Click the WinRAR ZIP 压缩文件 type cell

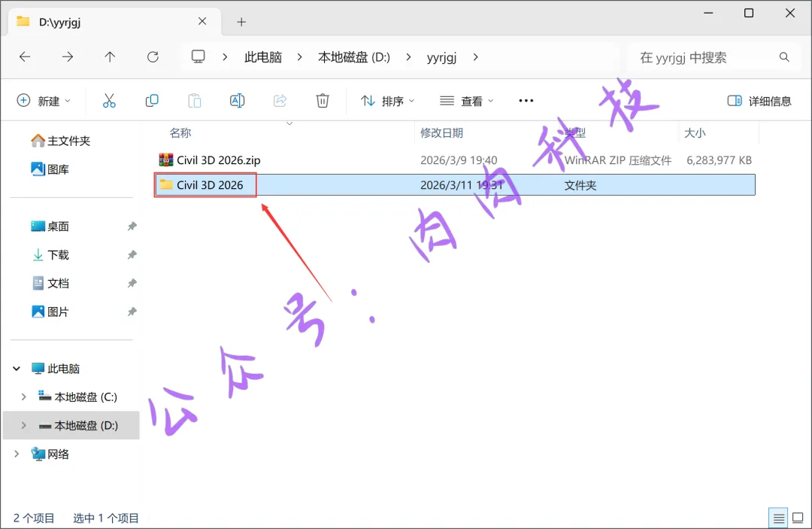click(x=618, y=160)
